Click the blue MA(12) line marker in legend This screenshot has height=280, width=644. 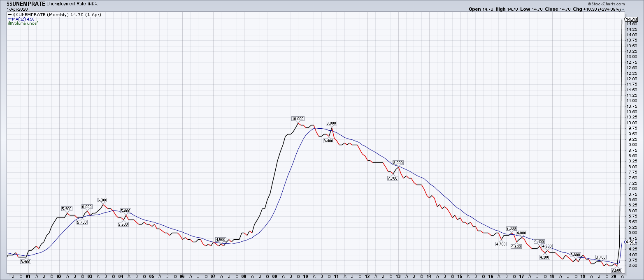[x=9, y=19]
